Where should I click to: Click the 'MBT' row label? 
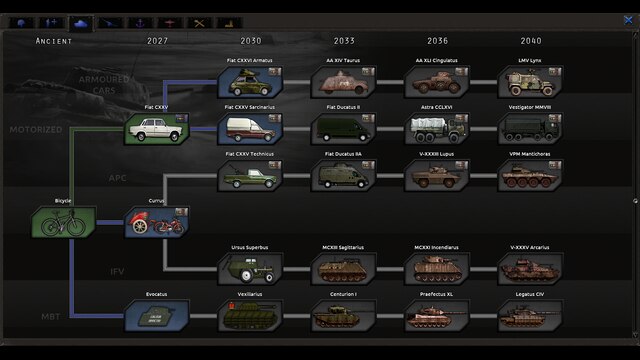point(51,317)
